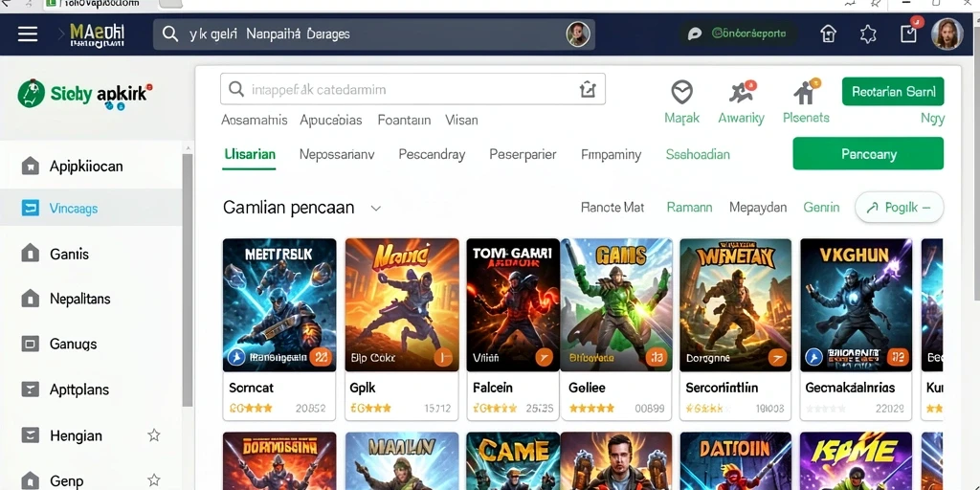The height and width of the screenshot is (490, 980).
Task: Open the Marak shield icon
Action: pos(681,92)
